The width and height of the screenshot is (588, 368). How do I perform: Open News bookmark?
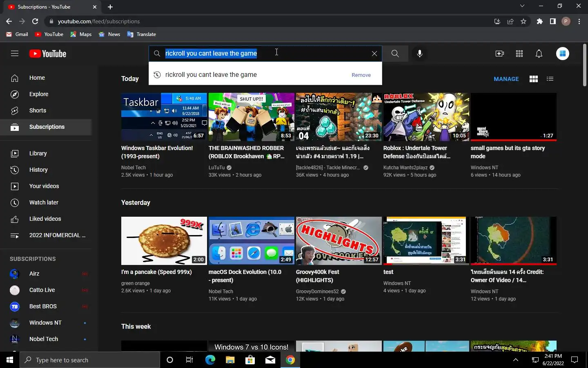tap(109, 34)
